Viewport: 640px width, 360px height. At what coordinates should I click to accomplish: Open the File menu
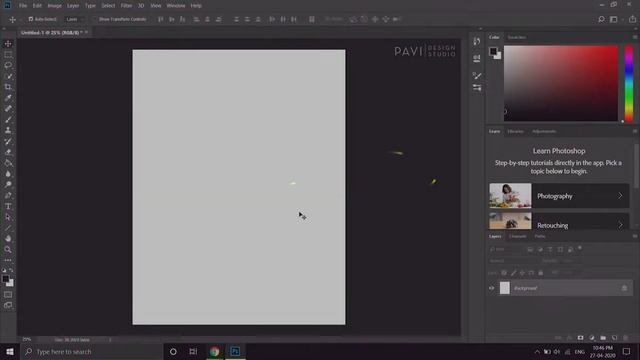pos(23,6)
